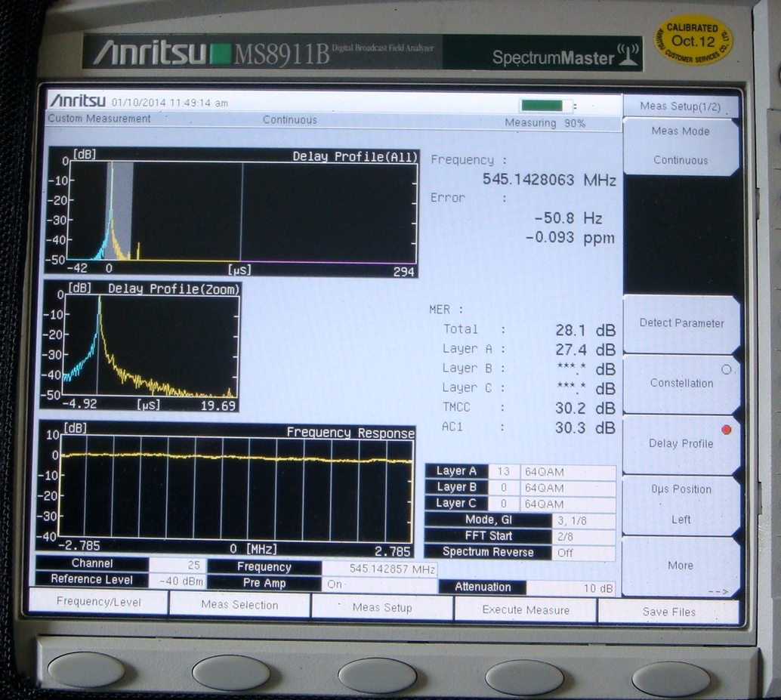
Task: Click the Continuous label in status bar
Action: click(x=290, y=120)
